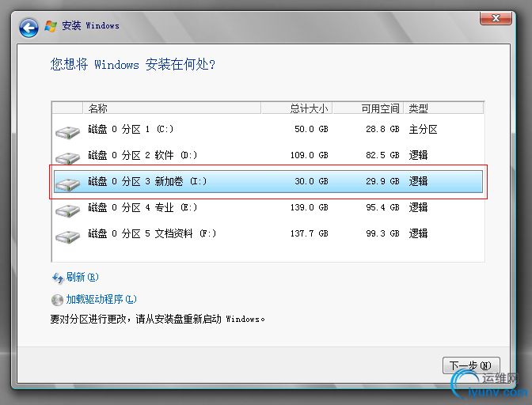Select row 磁盘 0 分区 3 新加卷 (I:)
This screenshot has width=532, height=405.
268,182
